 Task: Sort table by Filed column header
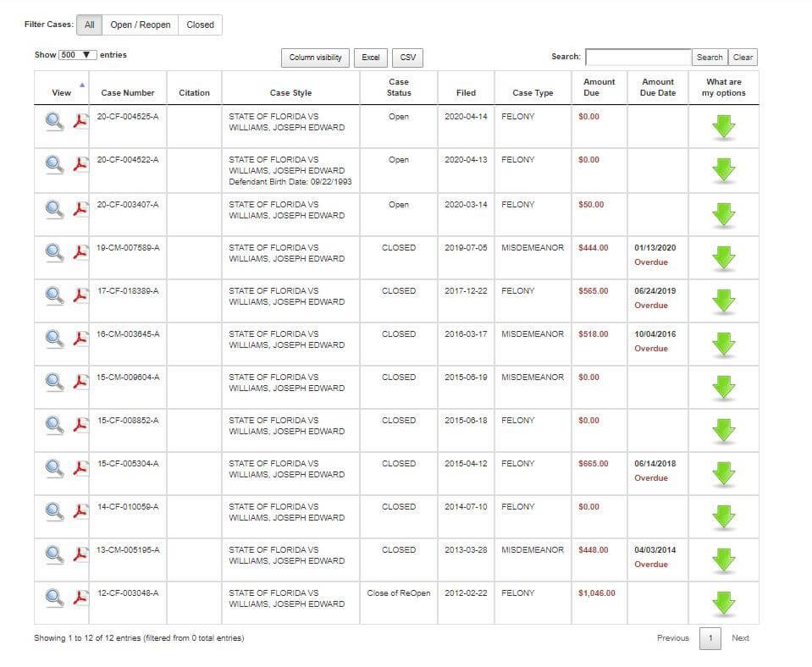(x=466, y=92)
